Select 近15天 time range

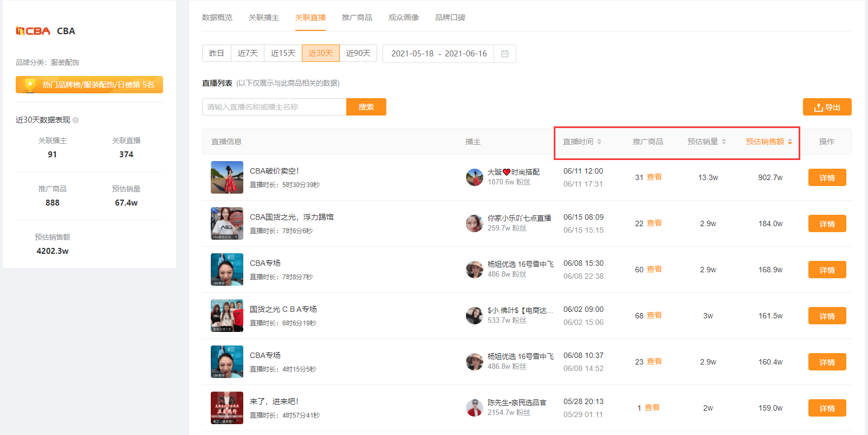click(x=283, y=53)
